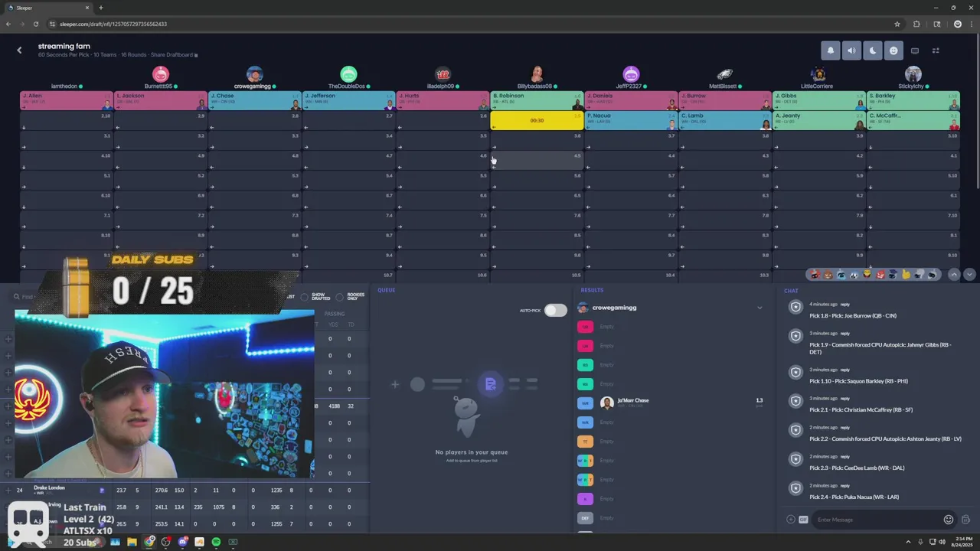Click the Share Draftboard link
Viewport: 980px width, 551px height.
coord(173,55)
